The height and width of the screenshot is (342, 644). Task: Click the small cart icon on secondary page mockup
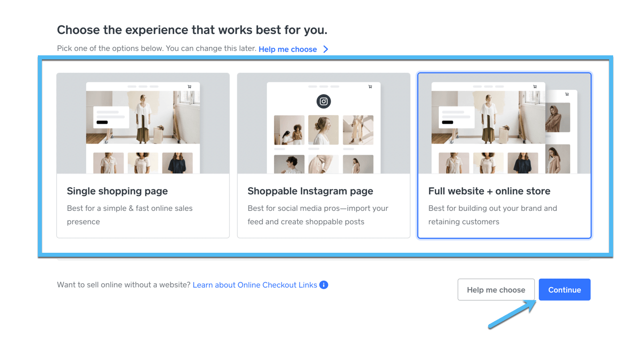(x=567, y=94)
